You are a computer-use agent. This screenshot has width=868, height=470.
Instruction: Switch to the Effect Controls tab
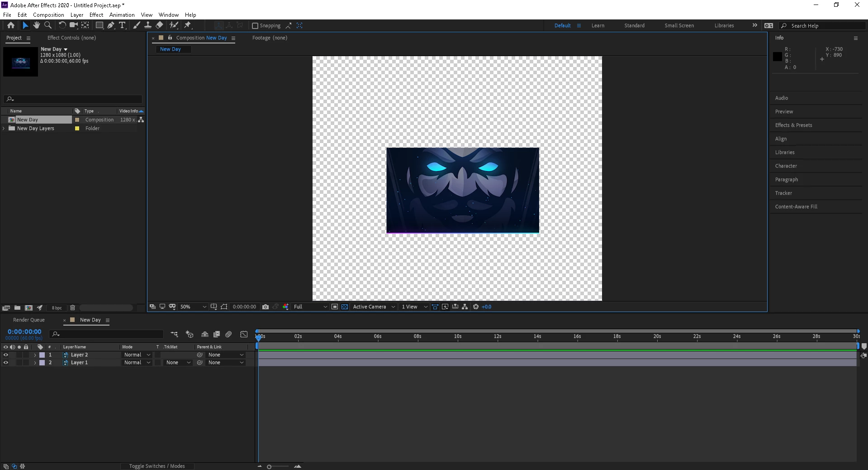[x=71, y=38]
